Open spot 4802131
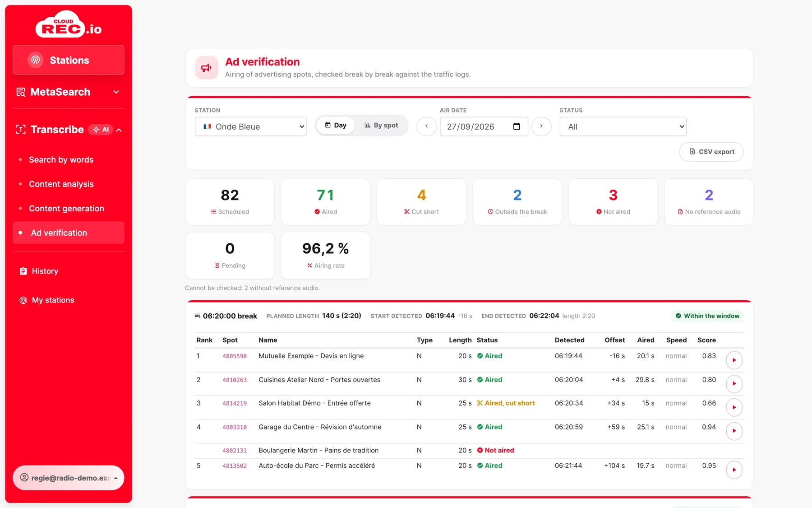 235,451
